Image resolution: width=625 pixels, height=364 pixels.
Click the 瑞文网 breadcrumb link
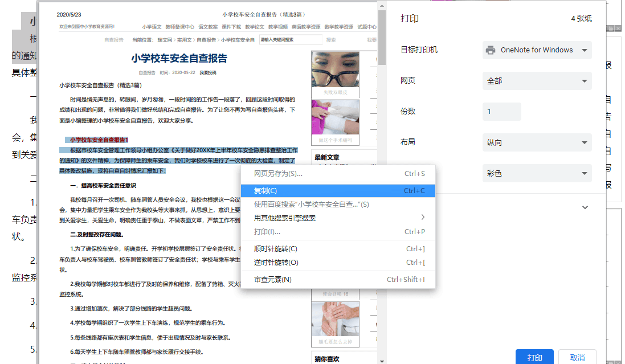165,40
